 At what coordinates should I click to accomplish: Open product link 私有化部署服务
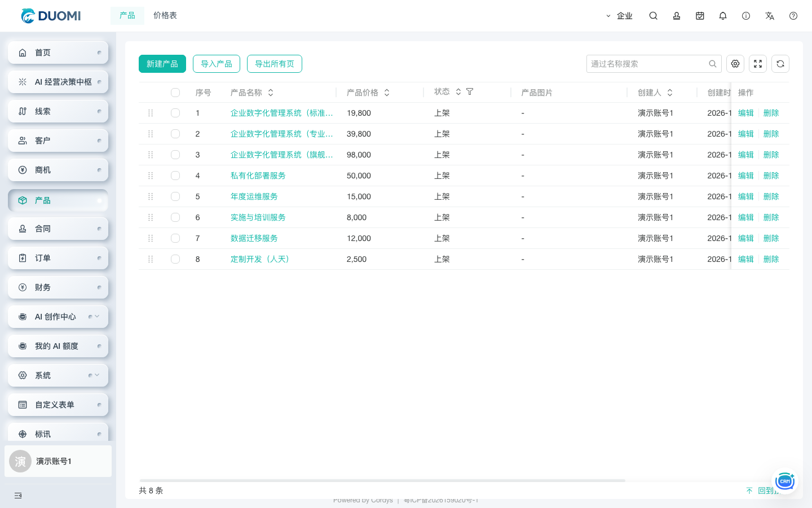pyautogui.click(x=258, y=176)
